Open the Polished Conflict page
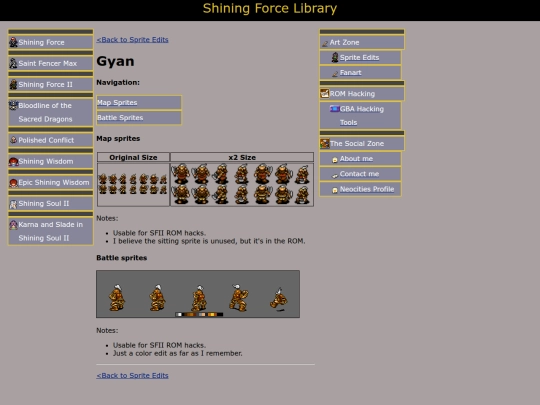Image resolution: width=540 pixels, height=405 pixels. click(x=46, y=140)
